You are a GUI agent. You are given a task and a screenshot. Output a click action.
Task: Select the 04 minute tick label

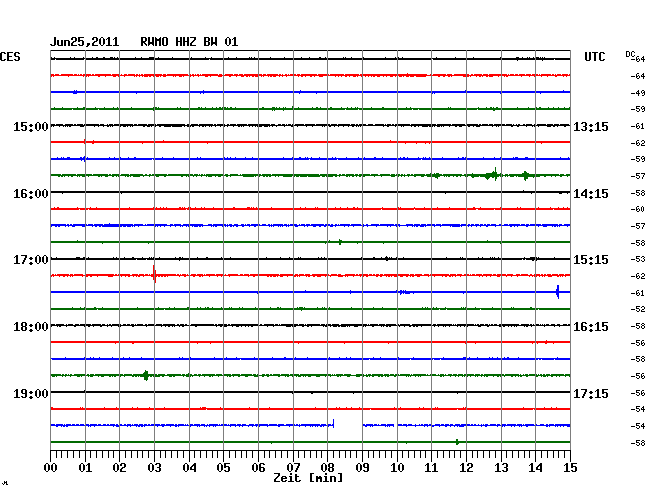(189, 468)
